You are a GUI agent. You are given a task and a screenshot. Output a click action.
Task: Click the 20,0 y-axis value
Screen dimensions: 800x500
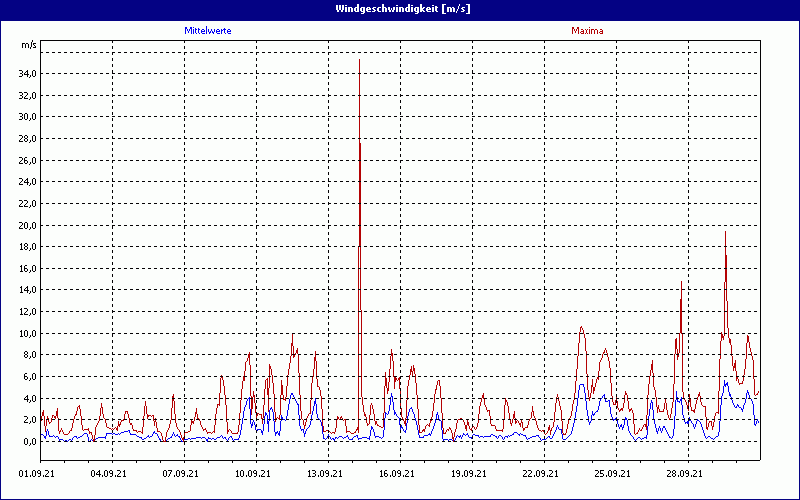point(27,226)
